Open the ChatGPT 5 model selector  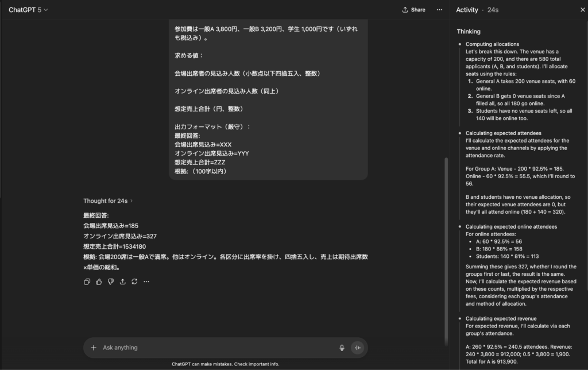coord(28,10)
